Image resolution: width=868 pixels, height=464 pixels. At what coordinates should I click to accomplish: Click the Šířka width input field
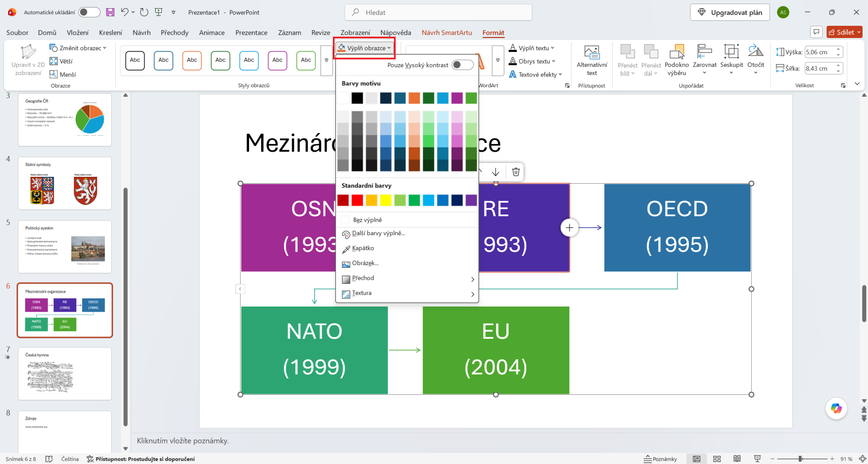(819, 68)
